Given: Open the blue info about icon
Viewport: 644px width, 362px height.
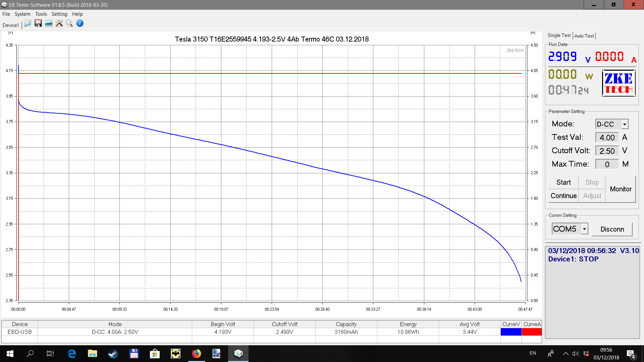Looking at the screenshot, I should point(80,23).
